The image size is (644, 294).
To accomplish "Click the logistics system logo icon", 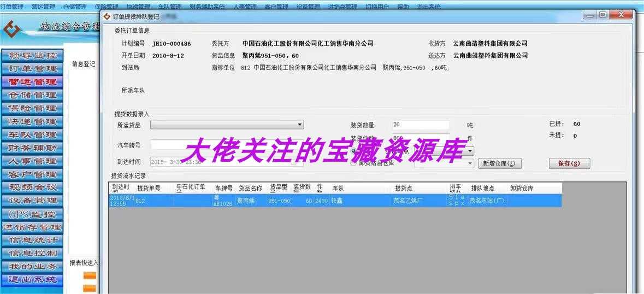I will [11, 30].
